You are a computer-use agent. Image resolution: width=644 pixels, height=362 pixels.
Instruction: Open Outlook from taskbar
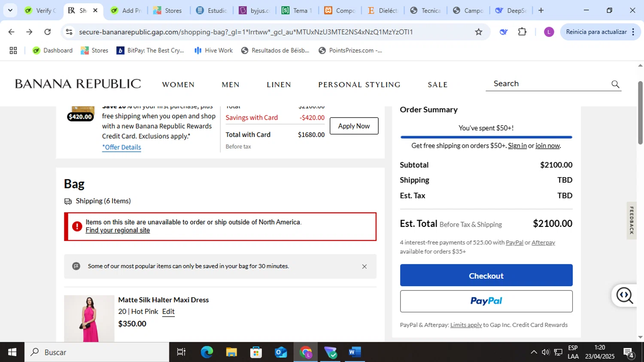(x=281, y=352)
